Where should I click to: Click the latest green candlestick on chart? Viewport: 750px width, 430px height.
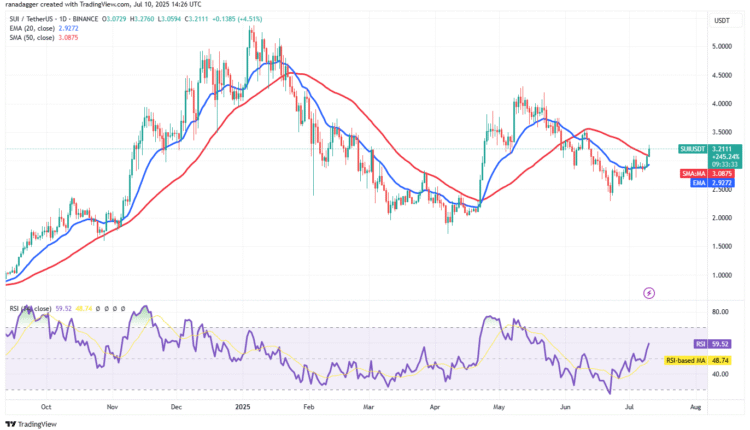click(x=649, y=154)
